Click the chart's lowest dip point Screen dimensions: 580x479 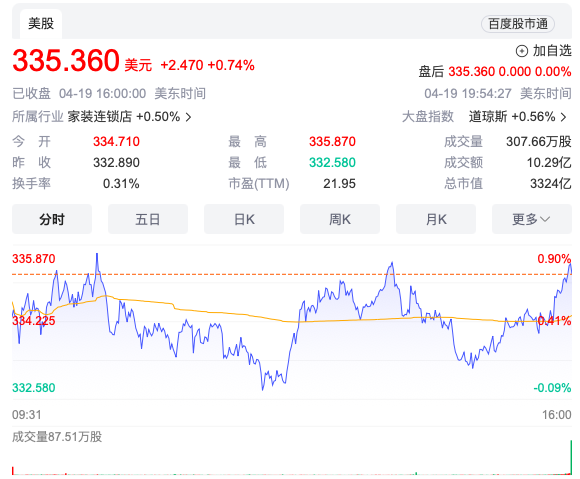click(263, 389)
